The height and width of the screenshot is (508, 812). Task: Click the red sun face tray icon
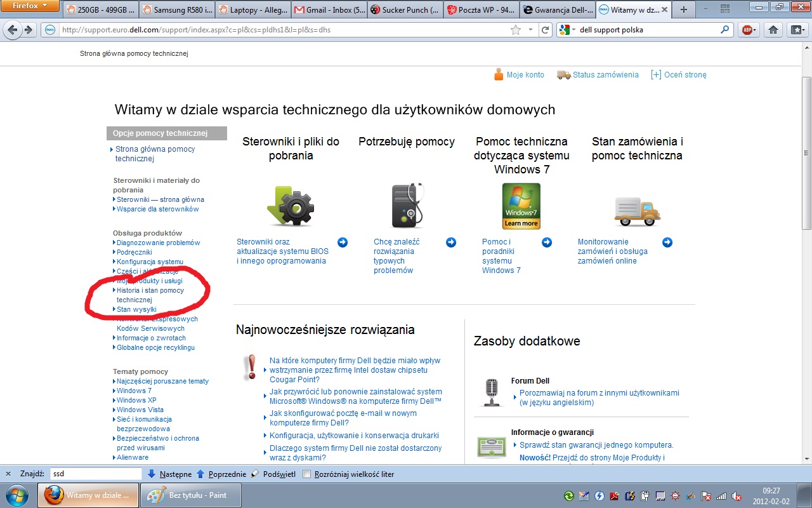click(x=675, y=496)
